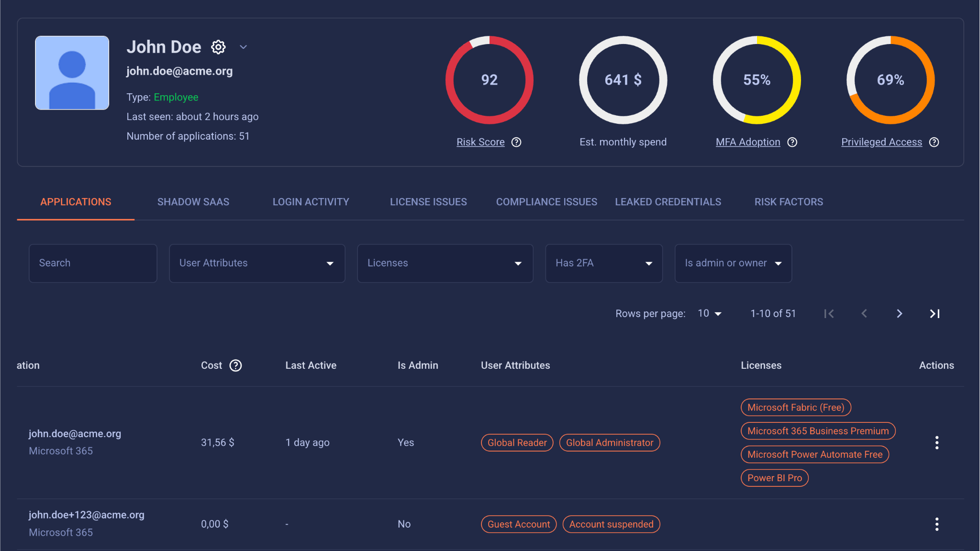This screenshot has height=551, width=980.
Task: Click the MFA Adoption help icon
Action: coord(792,142)
